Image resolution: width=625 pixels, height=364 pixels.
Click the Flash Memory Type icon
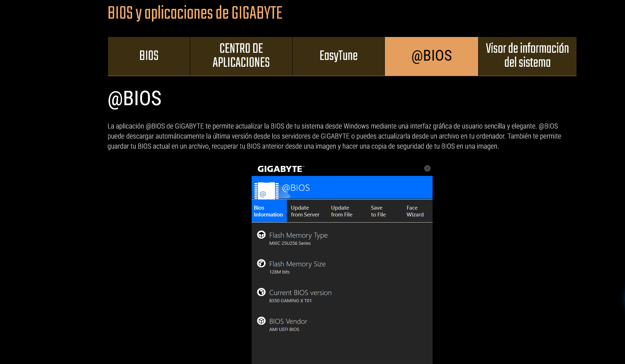click(261, 235)
